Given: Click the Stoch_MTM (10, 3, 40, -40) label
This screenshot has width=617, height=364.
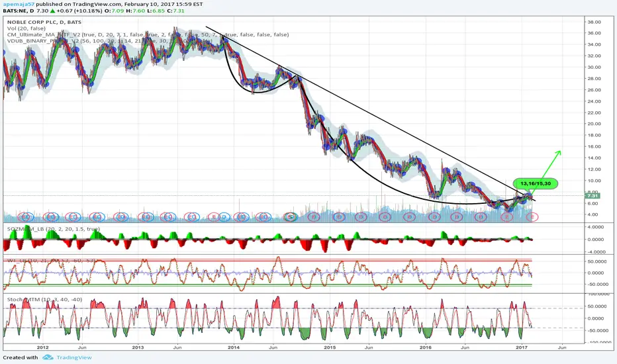Looking at the screenshot, I should pos(44,299).
